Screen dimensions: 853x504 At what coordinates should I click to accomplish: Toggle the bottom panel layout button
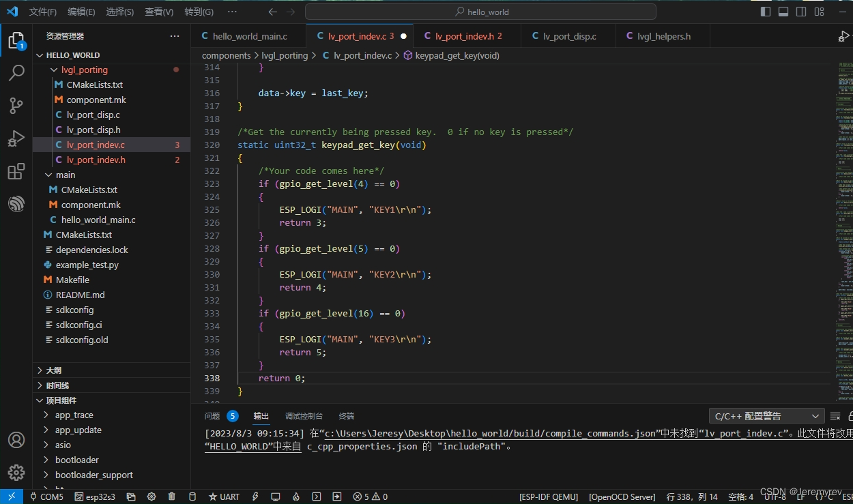(783, 12)
